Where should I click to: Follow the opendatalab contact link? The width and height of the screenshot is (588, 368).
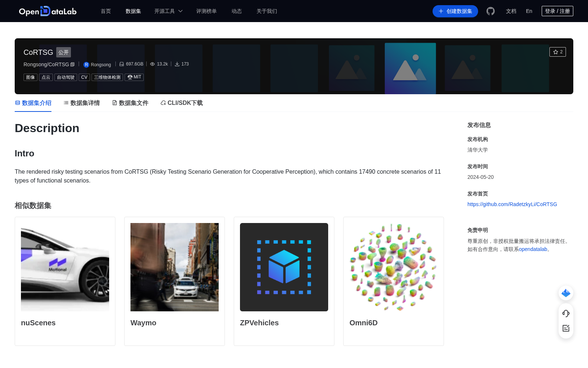(533, 249)
